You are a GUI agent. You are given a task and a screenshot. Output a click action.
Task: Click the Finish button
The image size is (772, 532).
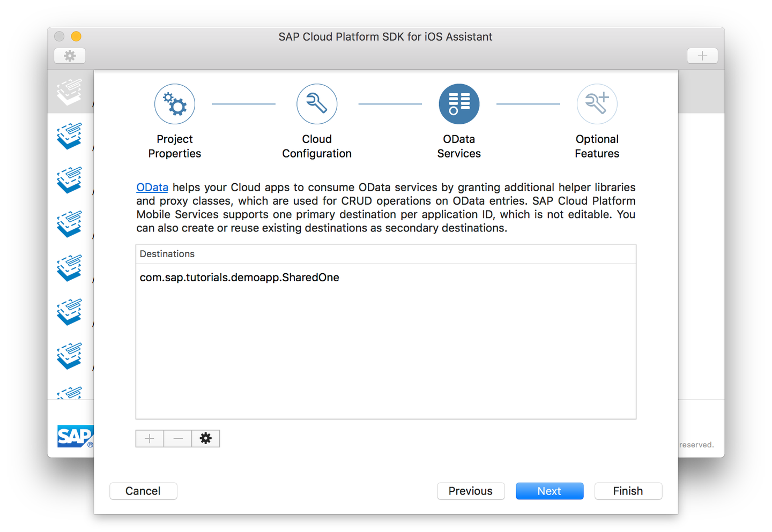tap(628, 491)
